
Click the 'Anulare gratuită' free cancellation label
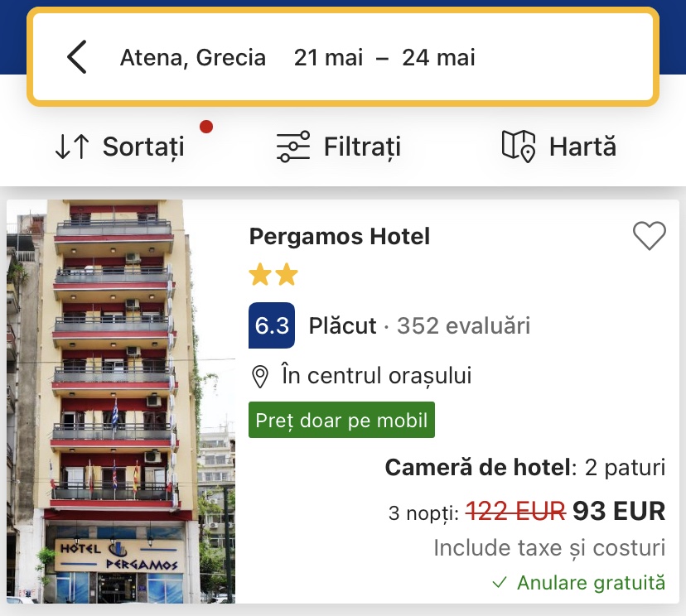[590, 583]
